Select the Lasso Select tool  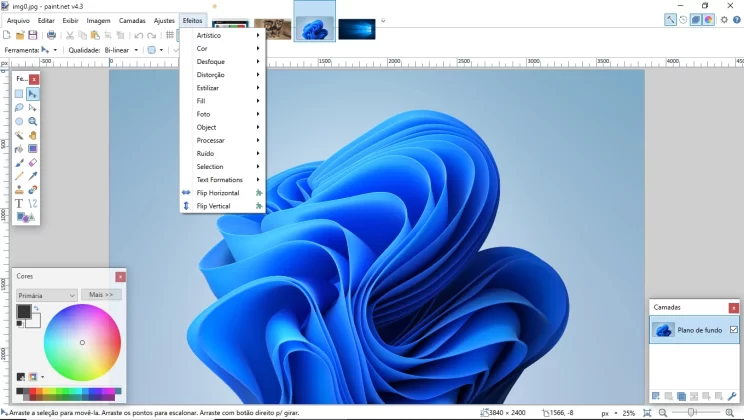[x=19, y=108]
